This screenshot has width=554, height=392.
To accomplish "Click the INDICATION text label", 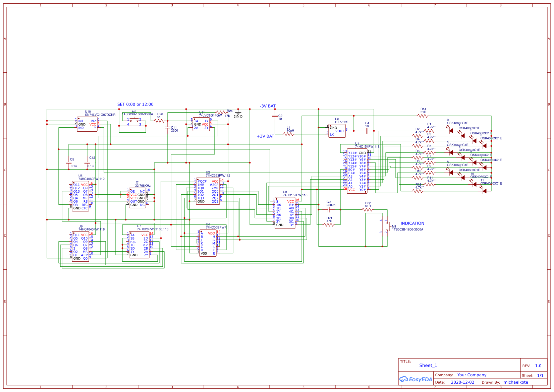I will (412, 223).
